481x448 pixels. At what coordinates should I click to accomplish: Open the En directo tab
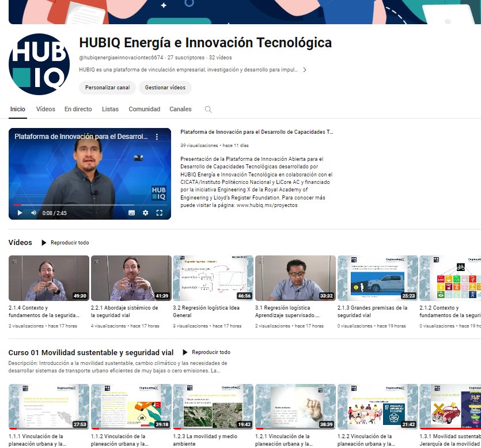click(78, 109)
